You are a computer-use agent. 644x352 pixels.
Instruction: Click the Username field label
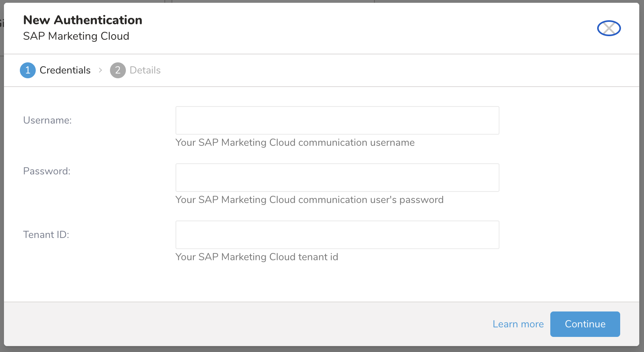pyautogui.click(x=47, y=120)
